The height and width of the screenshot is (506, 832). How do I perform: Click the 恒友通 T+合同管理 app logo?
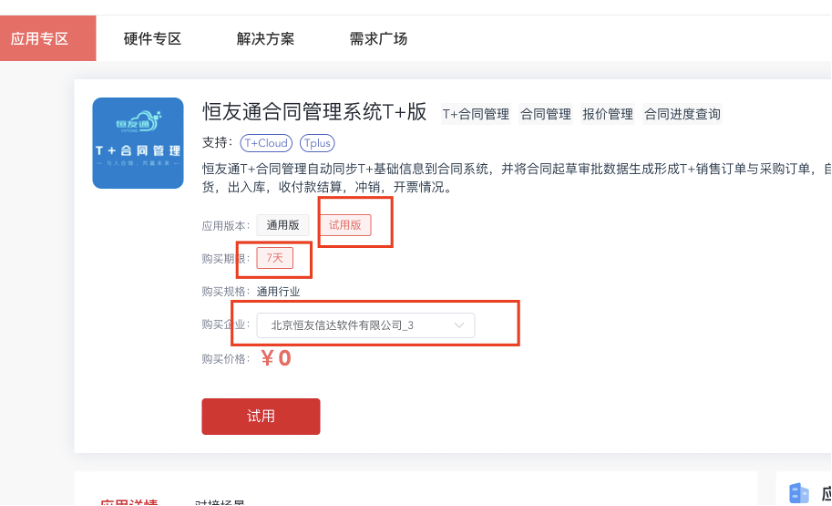(138, 143)
